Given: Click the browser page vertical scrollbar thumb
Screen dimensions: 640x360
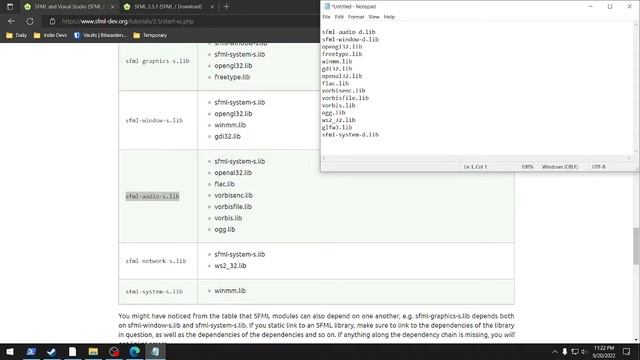Looking at the screenshot, I should coord(636,246).
